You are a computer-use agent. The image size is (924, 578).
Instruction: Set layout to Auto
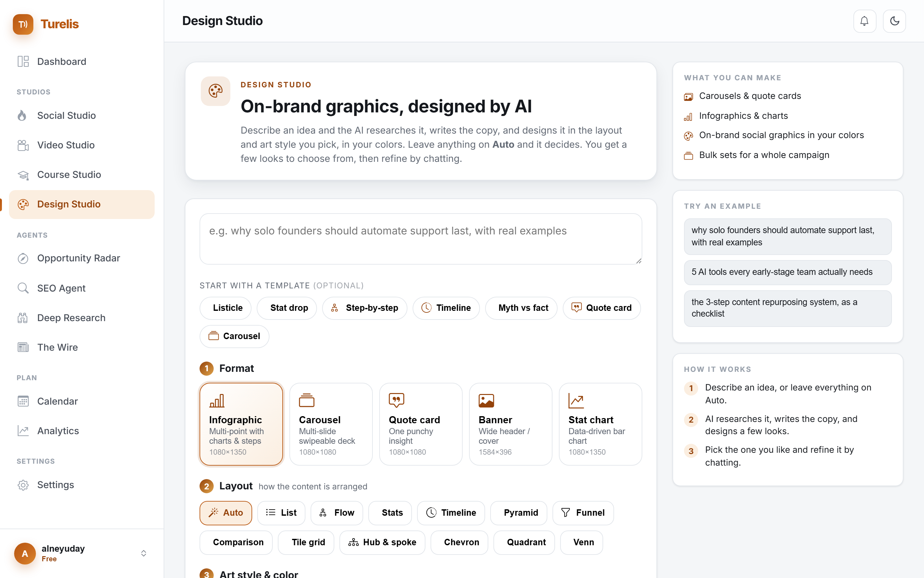coord(226,513)
